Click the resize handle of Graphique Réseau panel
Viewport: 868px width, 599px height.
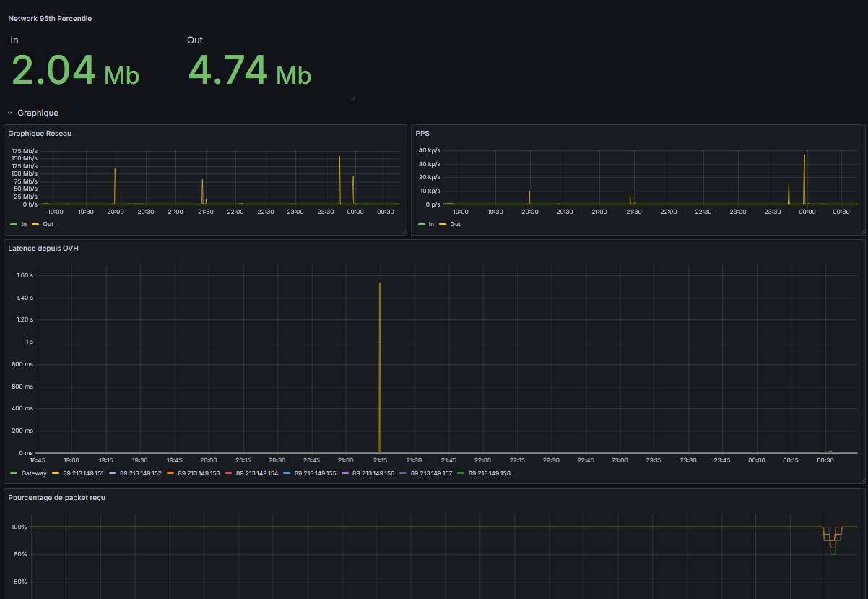(x=404, y=231)
